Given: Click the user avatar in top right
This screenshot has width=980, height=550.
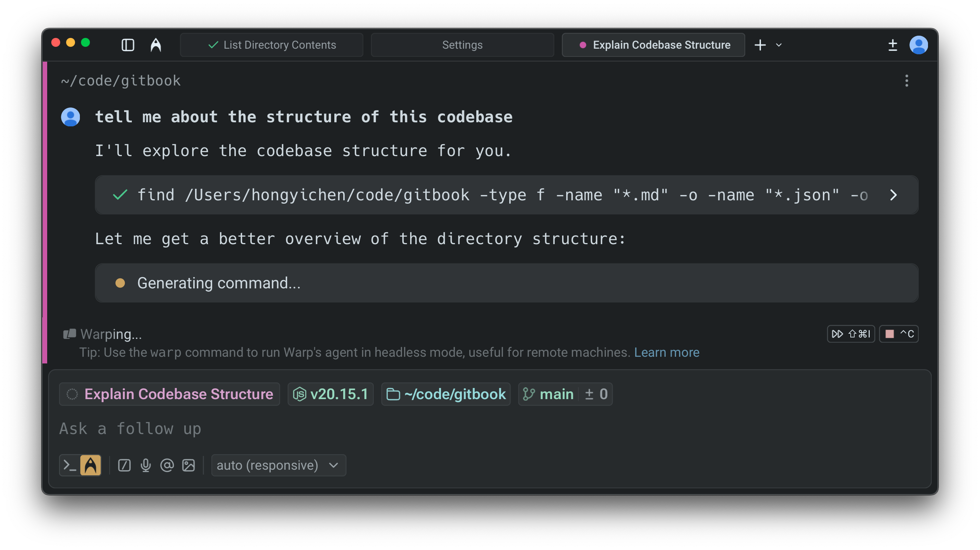Looking at the screenshot, I should click(918, 45).
